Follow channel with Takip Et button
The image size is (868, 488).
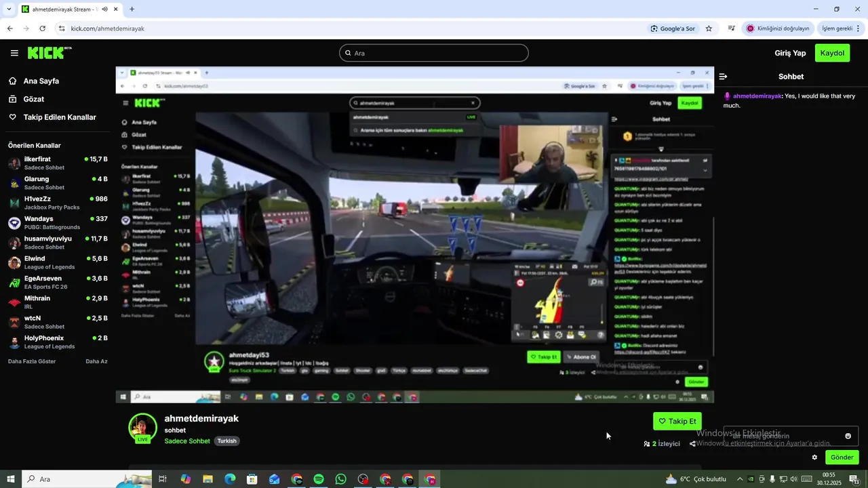pyautogui.click(x=677, y=421)
